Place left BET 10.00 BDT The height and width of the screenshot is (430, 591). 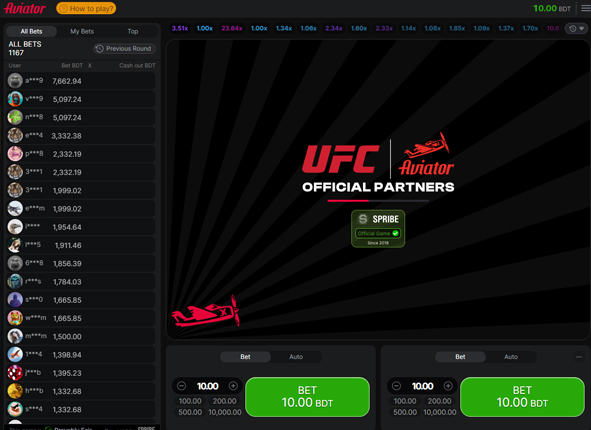click(307, 397)
